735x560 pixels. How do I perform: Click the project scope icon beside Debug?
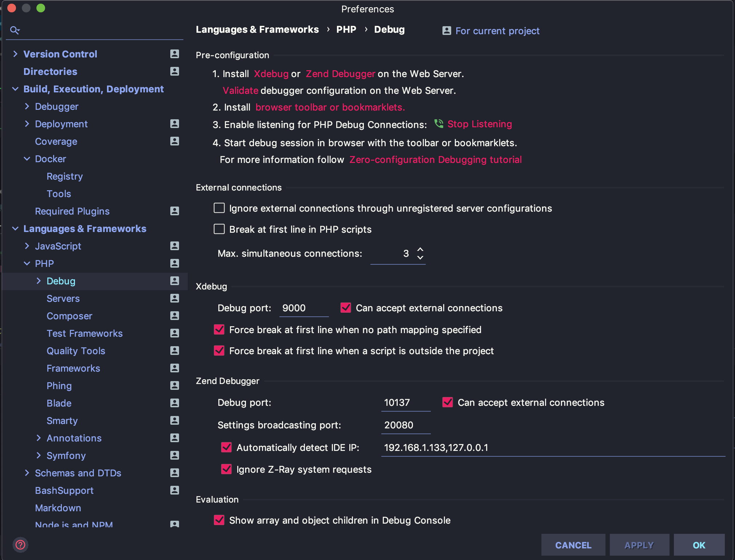(x=174, y=281)
